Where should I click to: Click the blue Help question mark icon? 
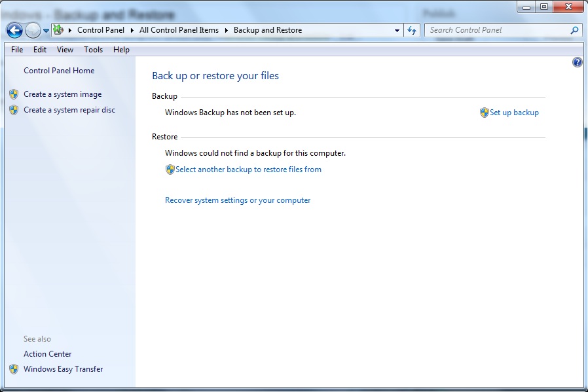click(x=578, y=62)
